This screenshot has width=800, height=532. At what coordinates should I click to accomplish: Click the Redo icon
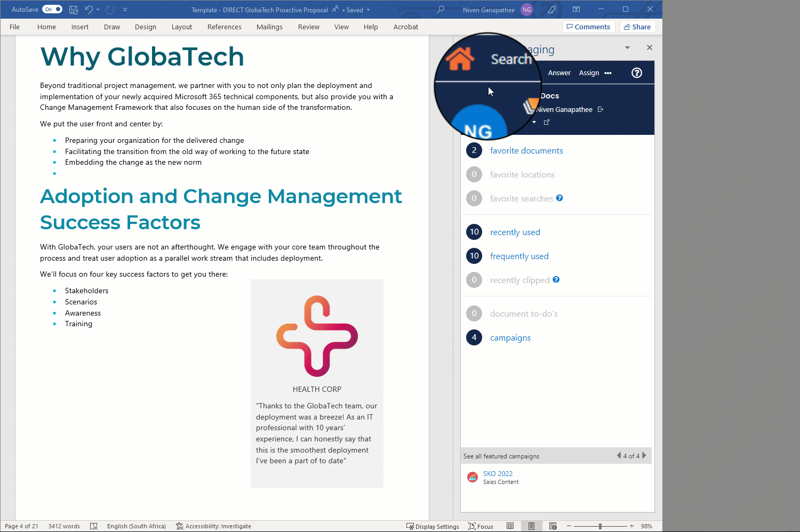pos(110,10)
